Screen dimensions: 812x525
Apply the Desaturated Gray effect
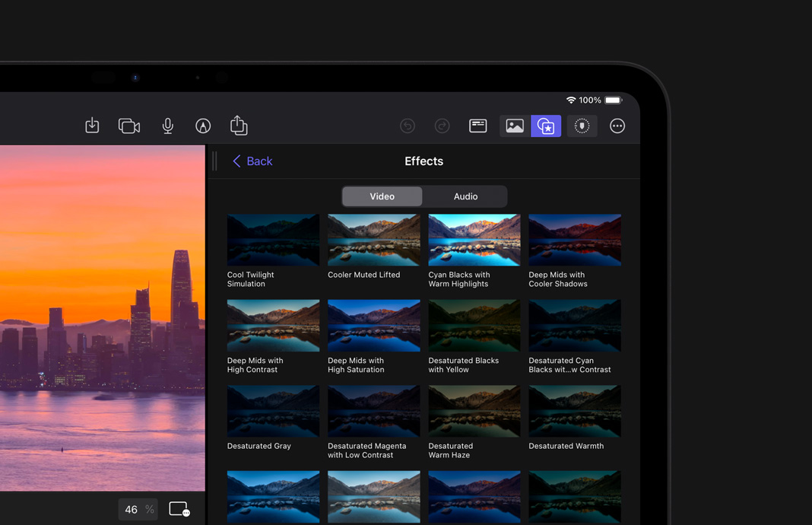tap(273, 411)
